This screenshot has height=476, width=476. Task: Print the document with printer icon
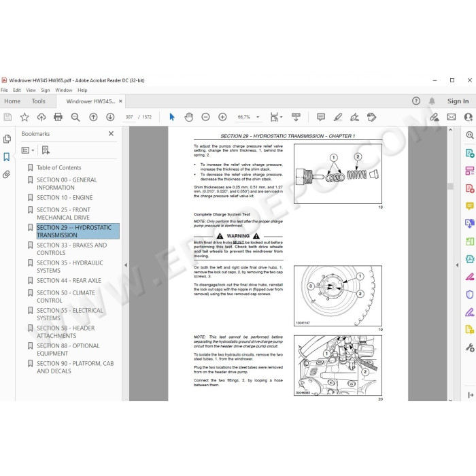coord(58,117)
